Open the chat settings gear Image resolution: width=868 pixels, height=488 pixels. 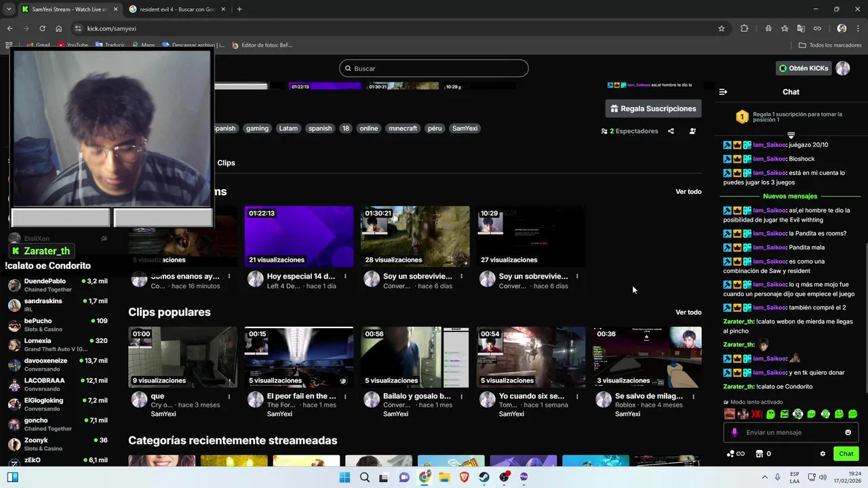point(823,453)
